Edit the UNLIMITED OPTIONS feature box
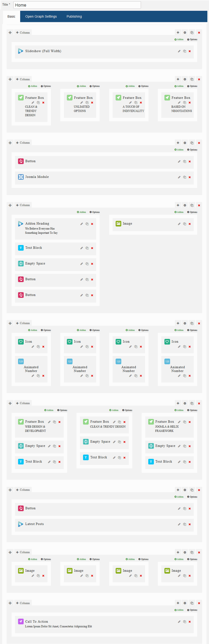The width and height of the screenshot is (209, 644). click(81, 103)
